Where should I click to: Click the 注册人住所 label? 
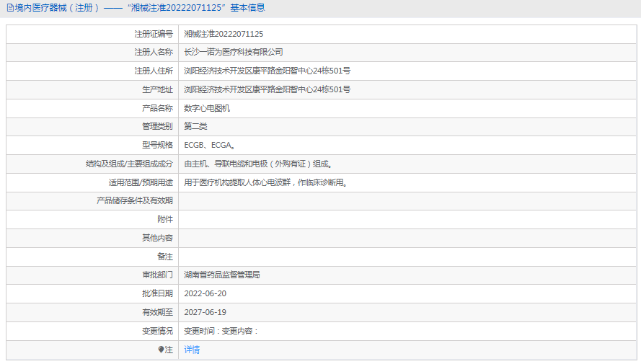(x=154, y=71)
